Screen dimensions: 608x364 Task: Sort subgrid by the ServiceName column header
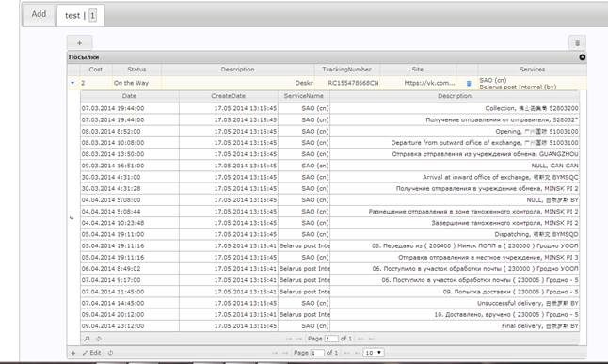tap(304, 96)
